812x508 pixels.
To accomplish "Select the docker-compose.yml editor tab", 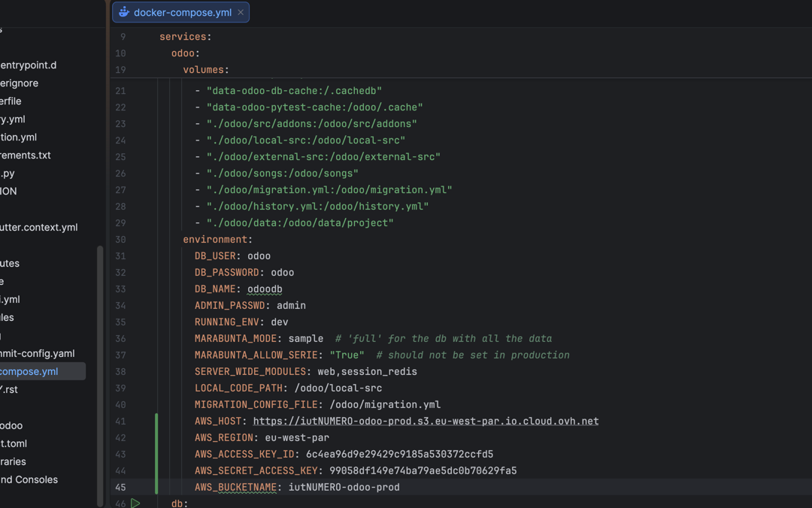I will [182, 12].
